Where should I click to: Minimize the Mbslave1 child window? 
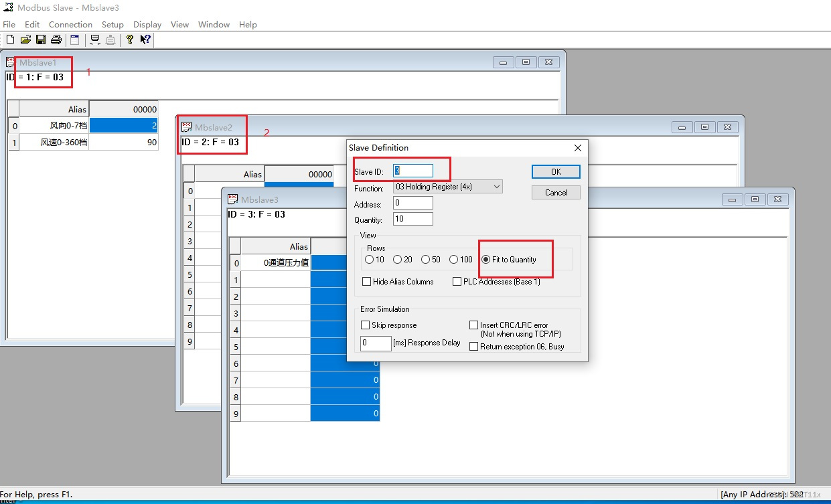click(503, 62)
